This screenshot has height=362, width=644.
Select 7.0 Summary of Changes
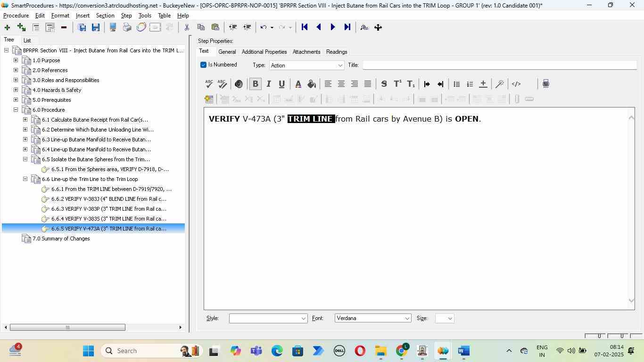pos(61,239)
